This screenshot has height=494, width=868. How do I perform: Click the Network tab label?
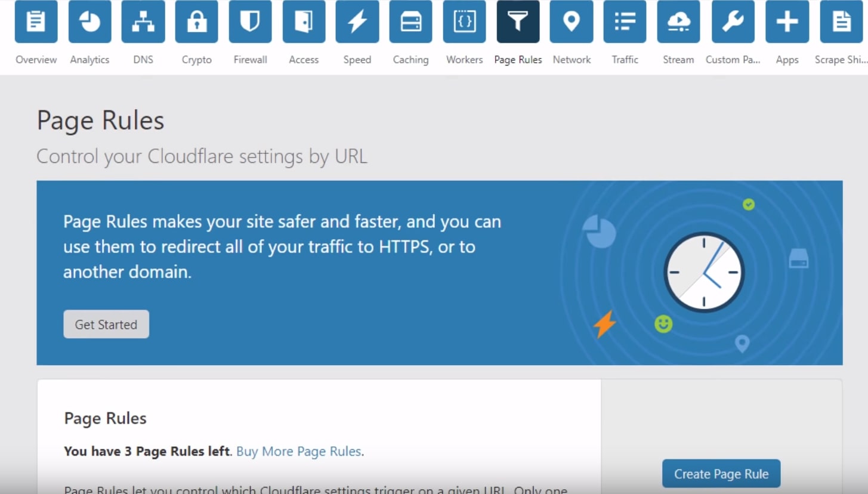click(x=572, y=60)
